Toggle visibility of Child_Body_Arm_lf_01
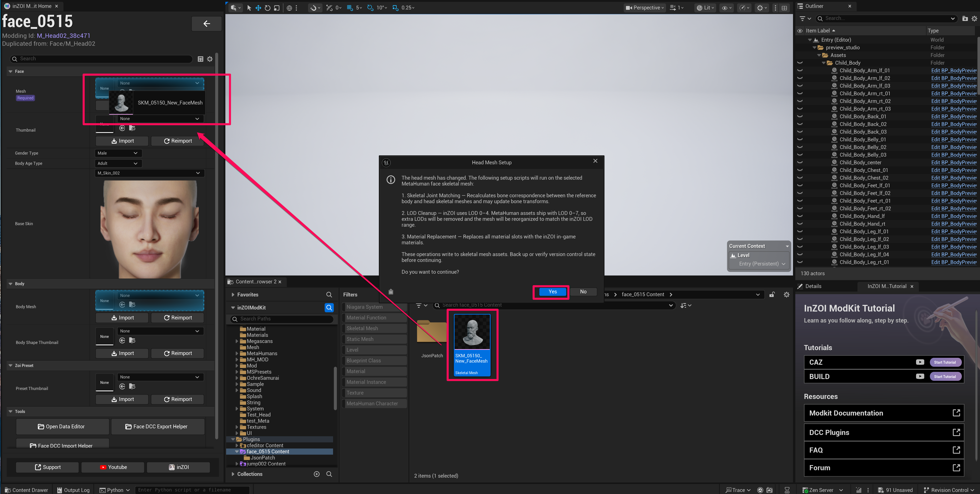980x494 pixels. [800, 70]
